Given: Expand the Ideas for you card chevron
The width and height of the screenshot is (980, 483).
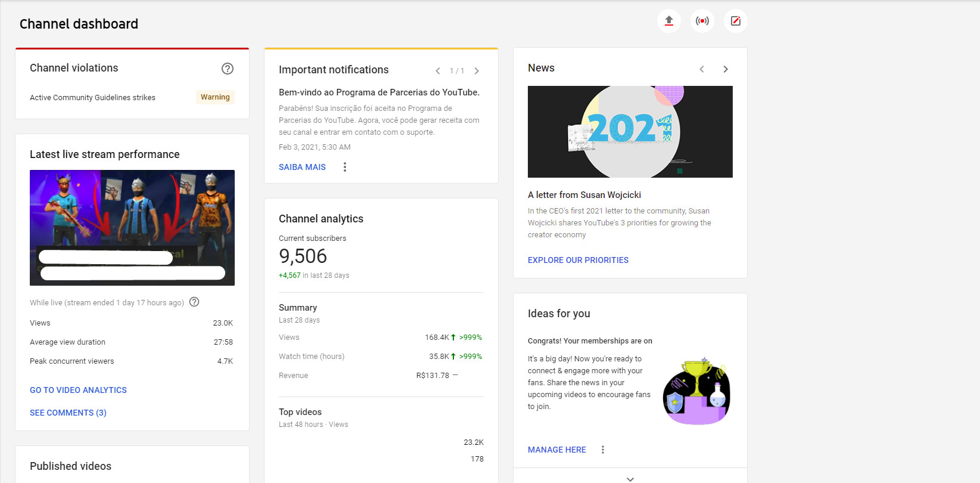Looking at the screenshot, I should (630, 479).
